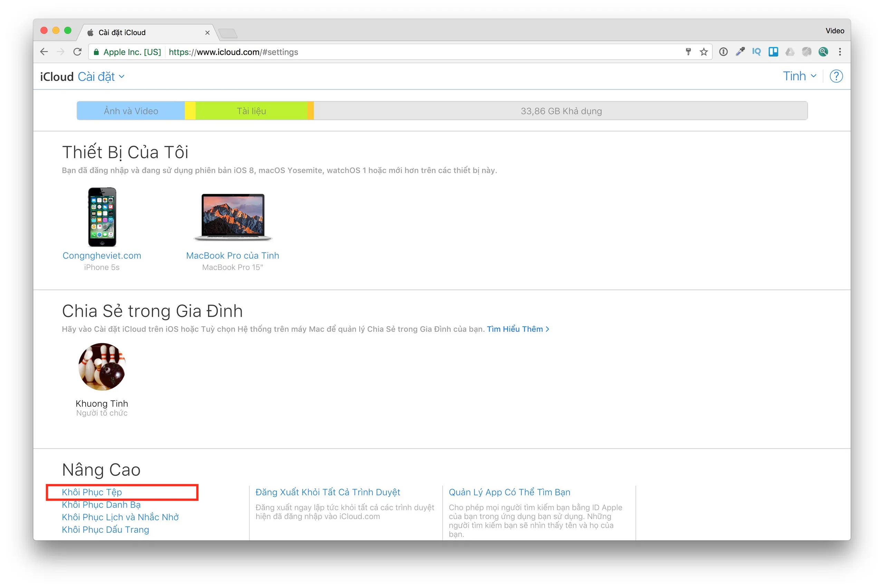
Task: Click the eyedropper extension icon
Action: (x=740, y=52)
